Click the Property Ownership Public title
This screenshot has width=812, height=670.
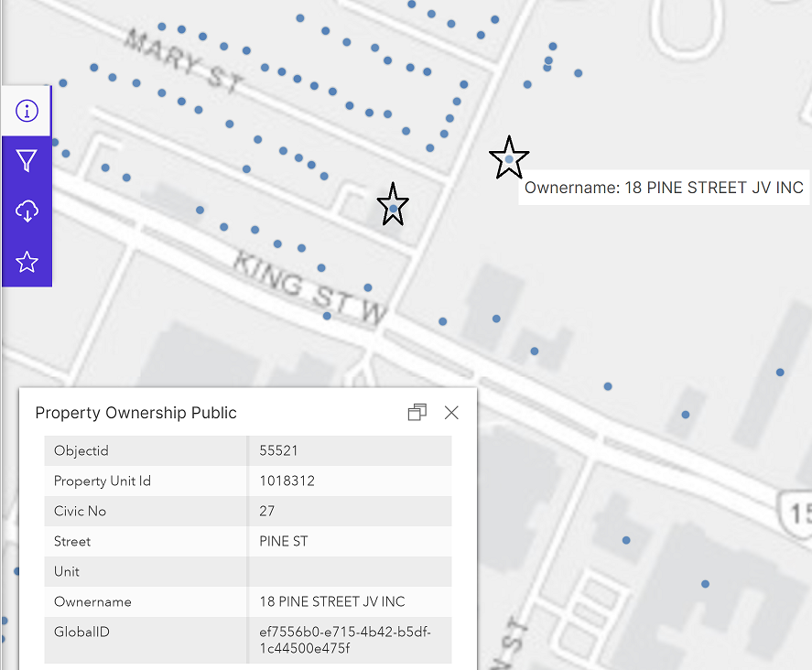pyautogui.click(x=135, y=413)
